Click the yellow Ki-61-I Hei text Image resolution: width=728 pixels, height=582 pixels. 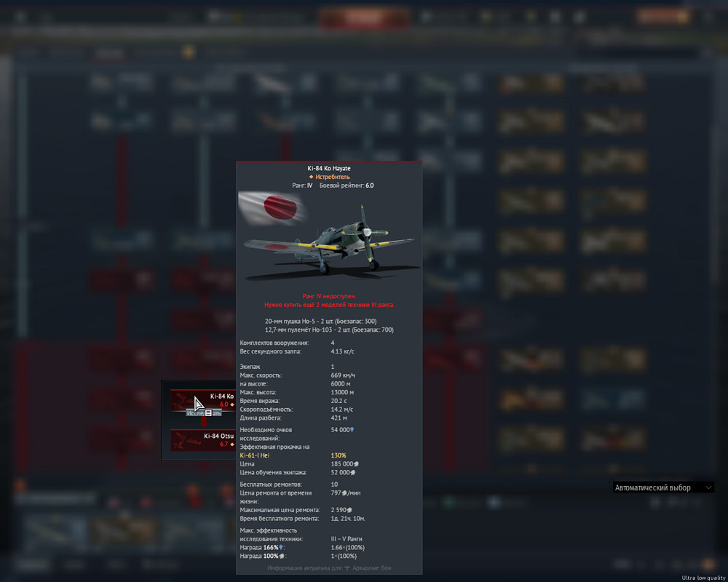pyautogui.click(x=254, y=455)
